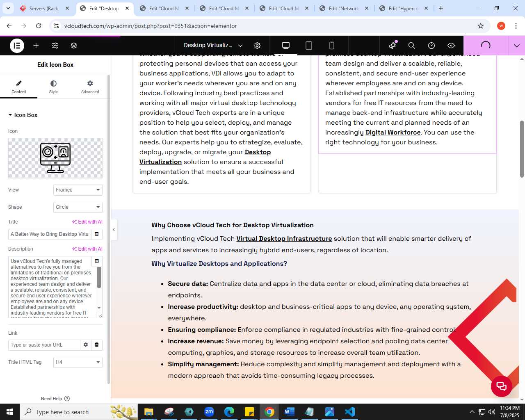Screen dimensions: 525x420
Task: Click the taskbar search box
Action: click(x=79, y=412)
